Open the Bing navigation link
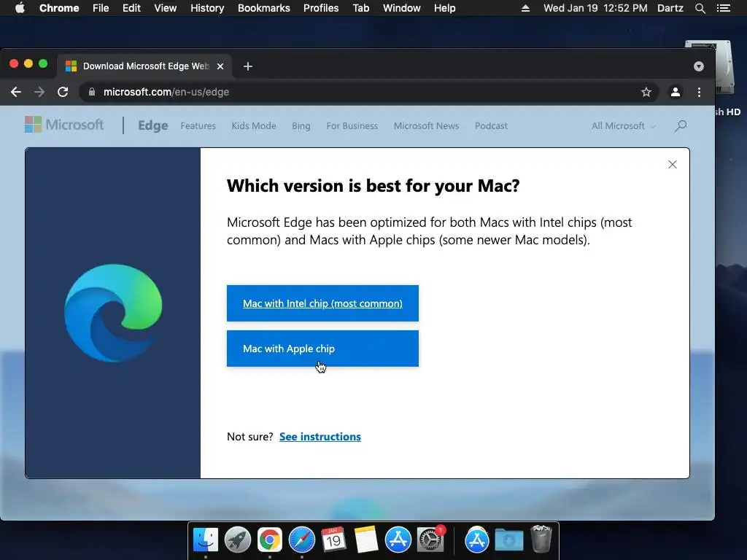This screenshot has width=747, height=560. (301, 125)
